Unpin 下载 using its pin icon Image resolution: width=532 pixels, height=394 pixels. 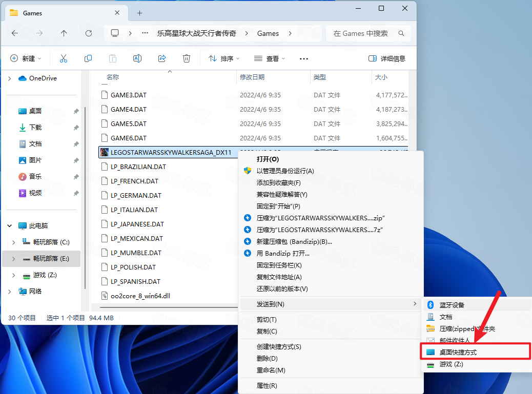click(x=76, y=128)
